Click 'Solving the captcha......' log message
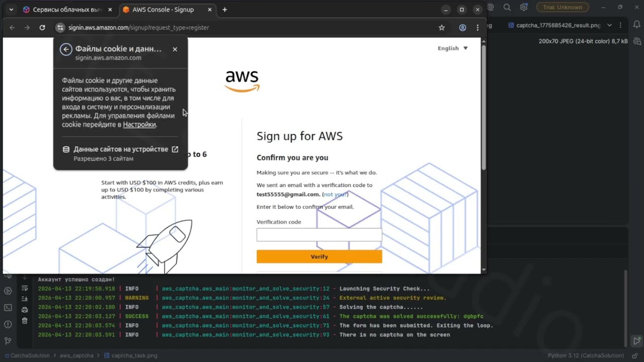The image size is (644, 362). point(381,307)
